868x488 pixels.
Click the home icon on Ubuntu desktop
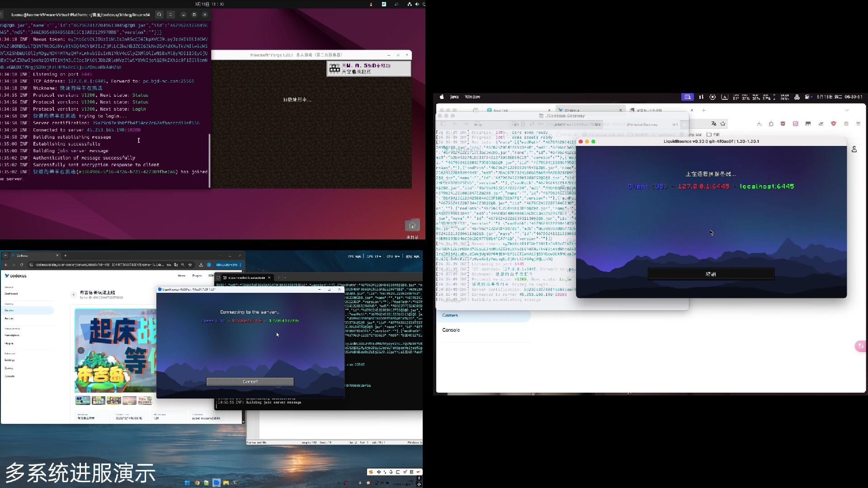412,225
